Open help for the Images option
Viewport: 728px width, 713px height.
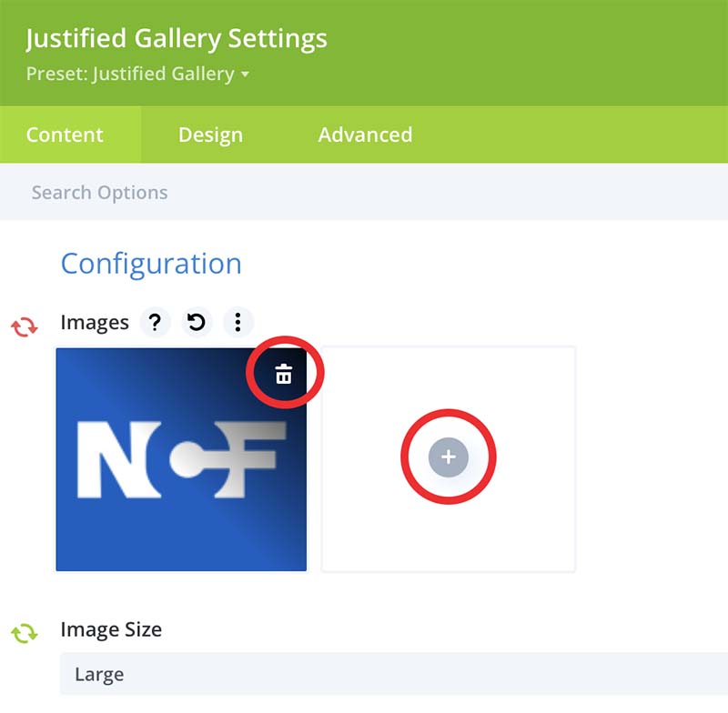tap(155, 322)
